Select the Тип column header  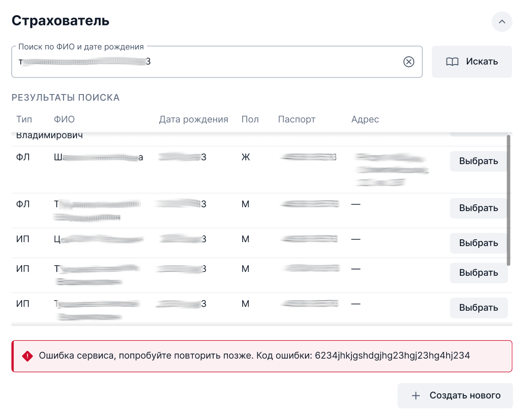click(24, 119)
